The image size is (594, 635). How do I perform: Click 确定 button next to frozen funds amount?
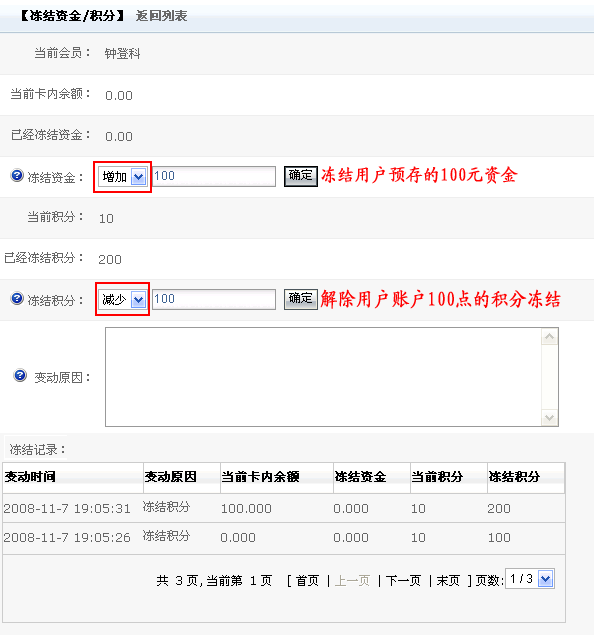300,176
